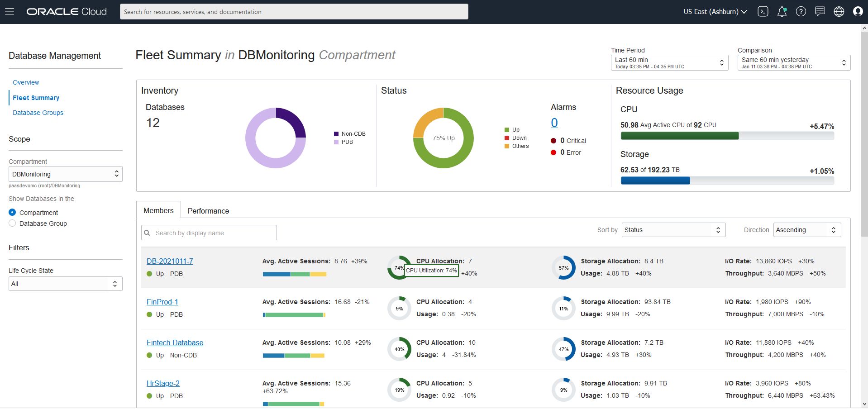Viewport: 868px width, 409px height.
Task: Open the support chat icon
Action: (x=820, y=12)
